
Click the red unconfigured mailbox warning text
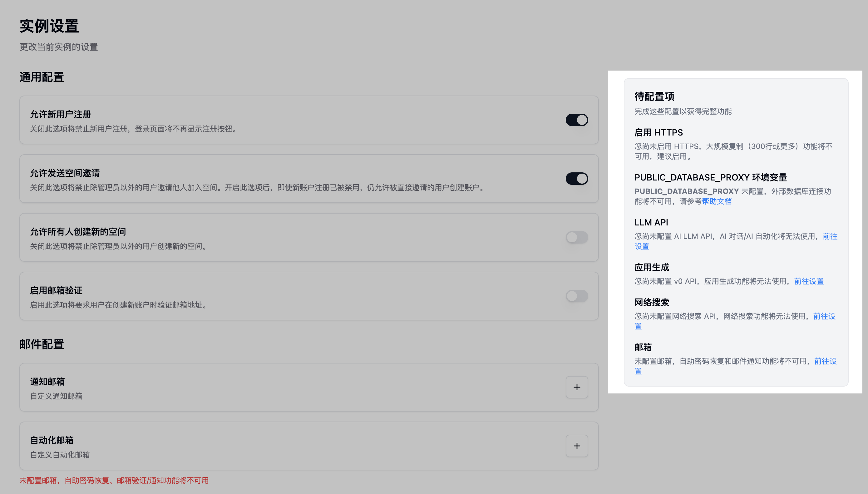pos(114,481)
